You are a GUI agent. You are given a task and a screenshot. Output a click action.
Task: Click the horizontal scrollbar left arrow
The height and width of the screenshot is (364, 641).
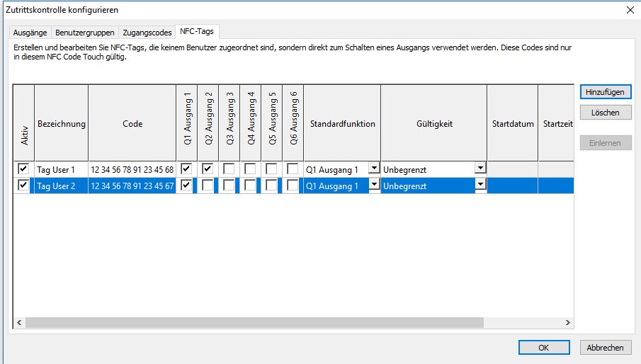click(x=19, y=322)
